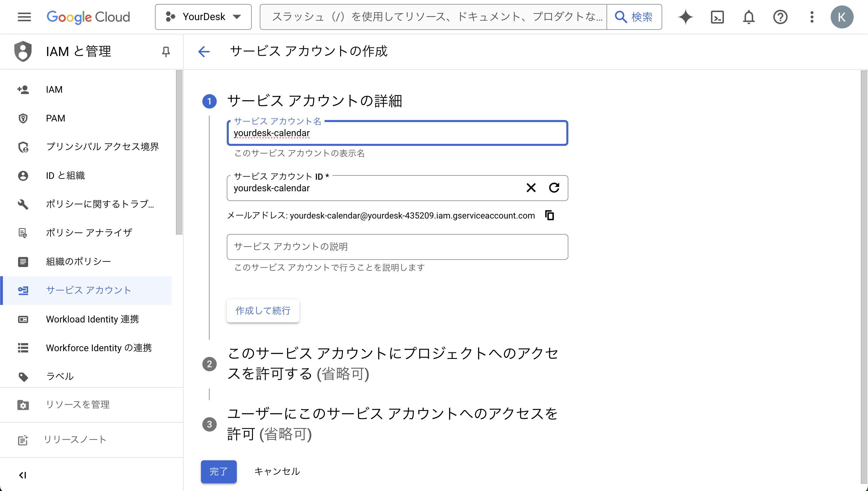
Task: Open the help question mark icon
Action: 780,17
